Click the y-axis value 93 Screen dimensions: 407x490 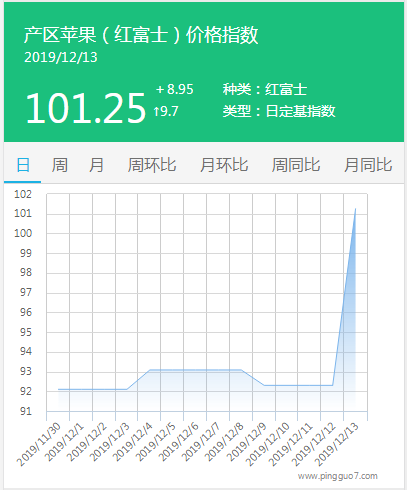pos(26,371)
